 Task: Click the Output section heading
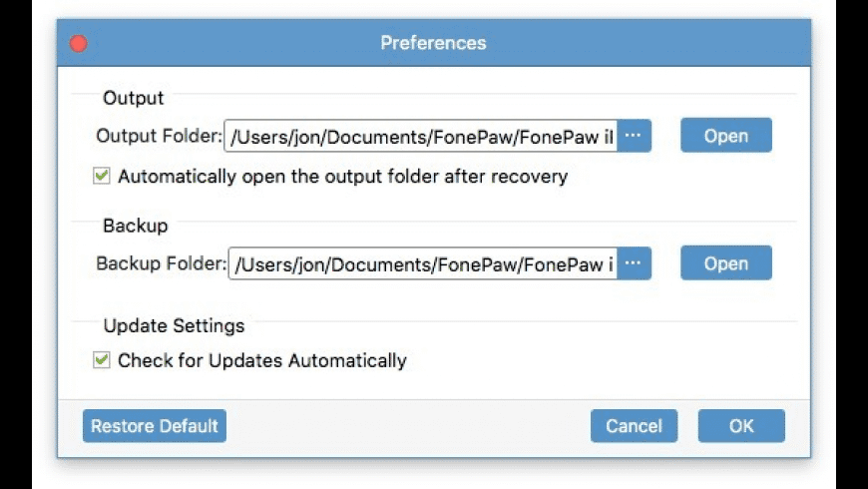(x=133, y=98)
